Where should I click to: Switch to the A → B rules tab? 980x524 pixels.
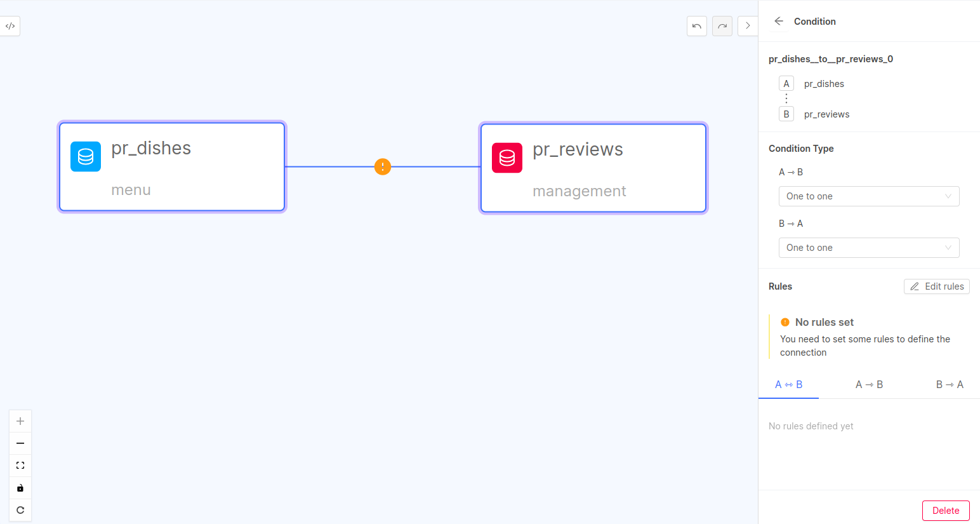pyautogui.click(x=869, y=385)
